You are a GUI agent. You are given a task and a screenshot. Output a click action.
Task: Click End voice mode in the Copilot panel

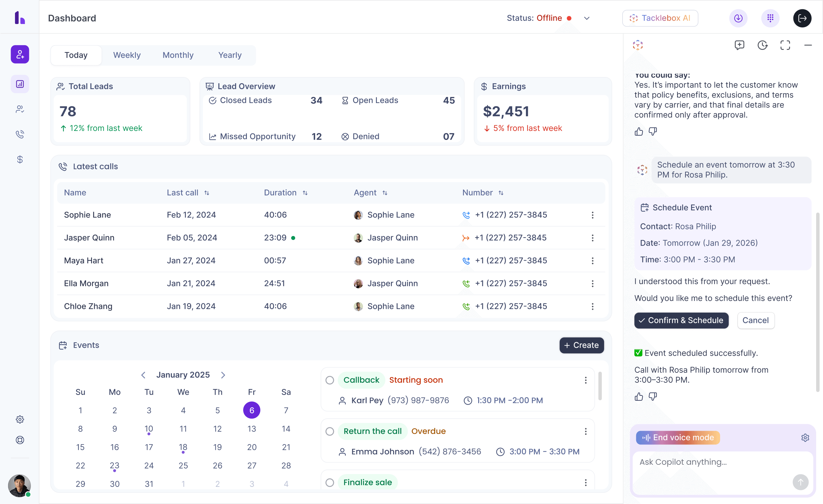677,438
